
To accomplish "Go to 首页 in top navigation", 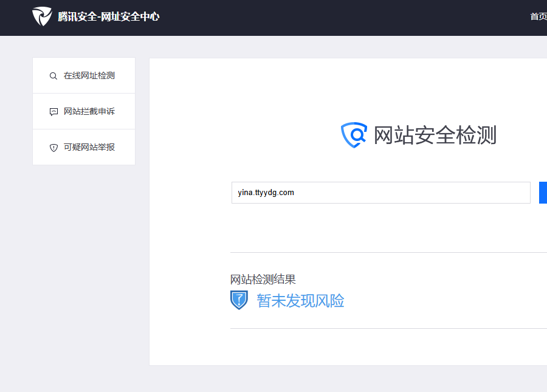I will pos(538,16).
